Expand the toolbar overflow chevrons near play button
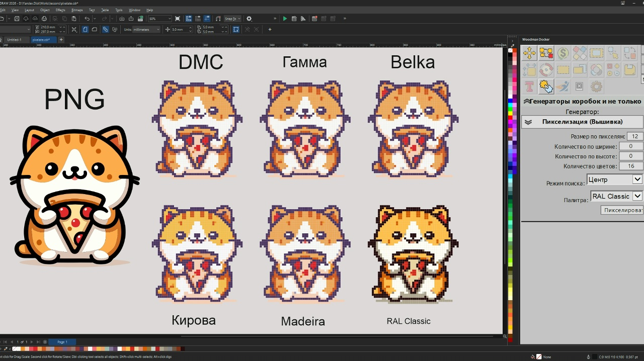The width and height of the screenshot is (644, 361). (275, 19)
